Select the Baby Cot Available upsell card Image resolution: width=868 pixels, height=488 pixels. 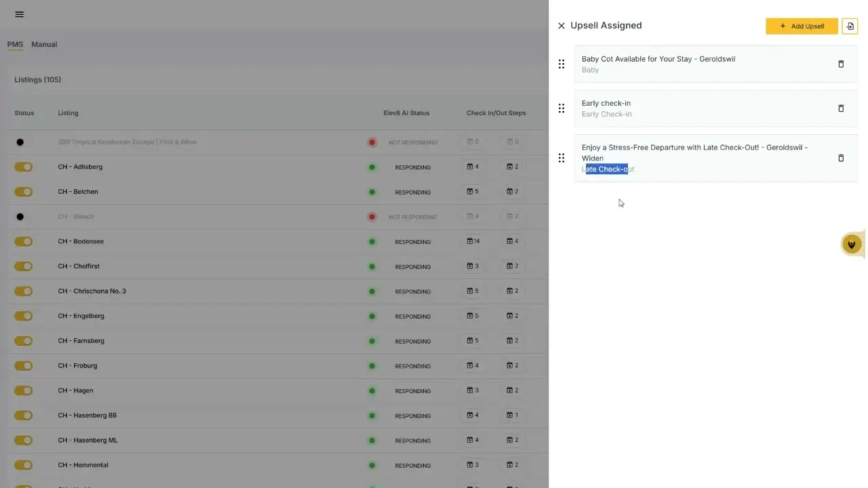tap(716, 64)
